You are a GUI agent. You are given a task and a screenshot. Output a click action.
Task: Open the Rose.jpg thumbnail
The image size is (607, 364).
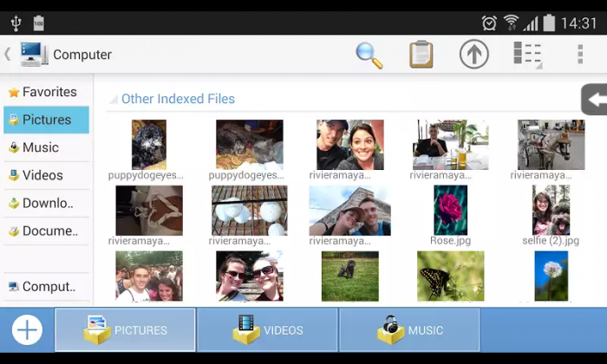coord(451,211)
